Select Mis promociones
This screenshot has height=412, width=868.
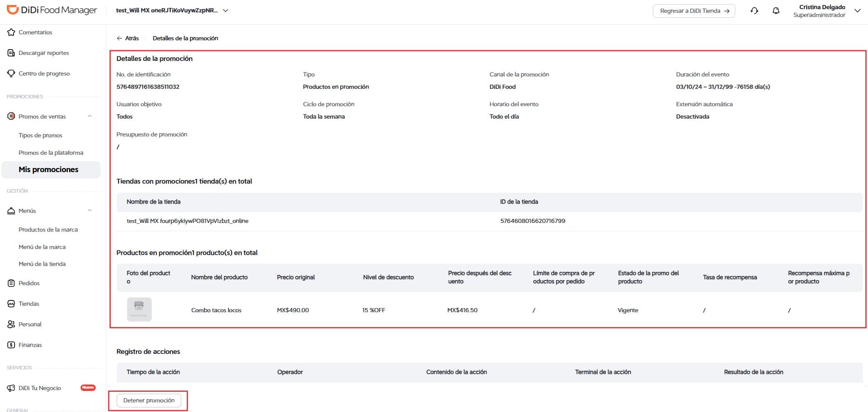tap(51, 169)
